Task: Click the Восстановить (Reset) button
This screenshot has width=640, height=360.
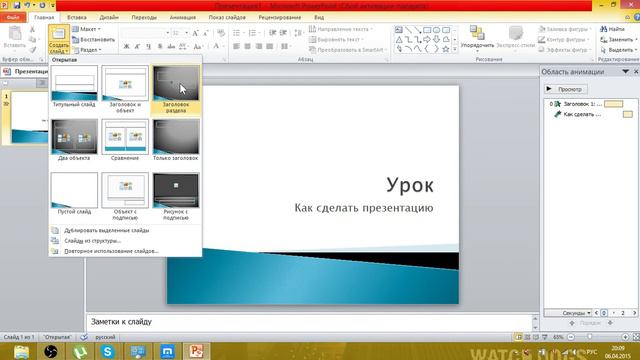Action: click(93, 40)
